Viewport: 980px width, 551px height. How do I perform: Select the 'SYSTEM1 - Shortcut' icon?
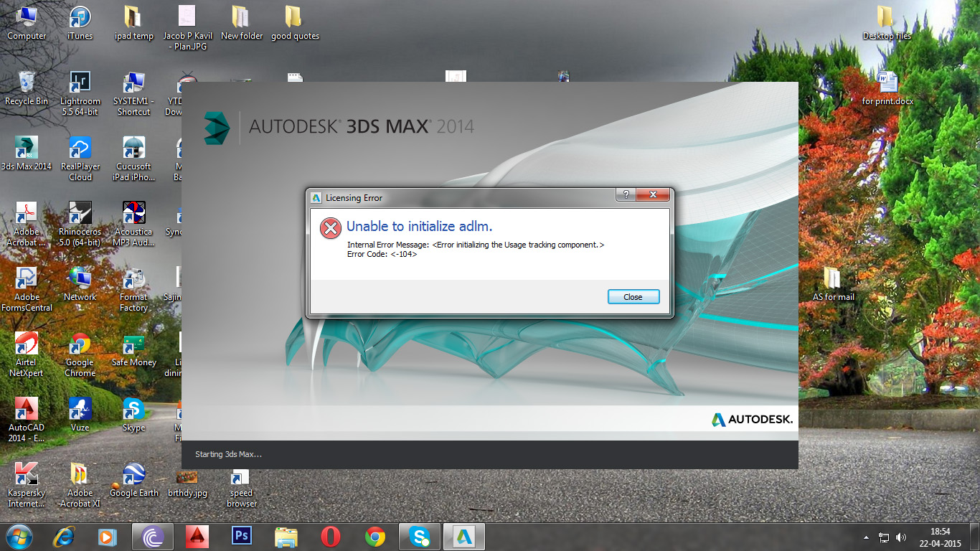pos(133,93)
